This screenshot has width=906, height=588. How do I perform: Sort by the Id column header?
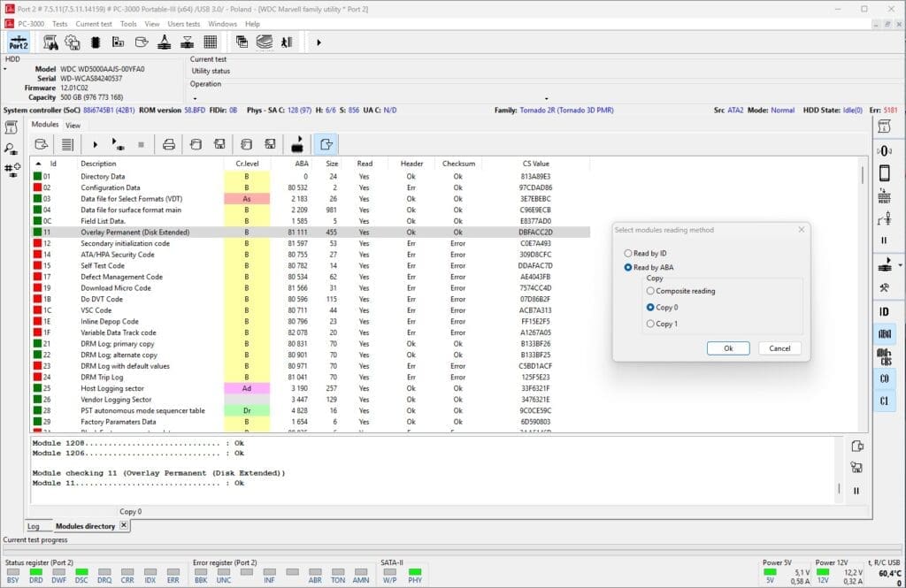coord(53,164)
